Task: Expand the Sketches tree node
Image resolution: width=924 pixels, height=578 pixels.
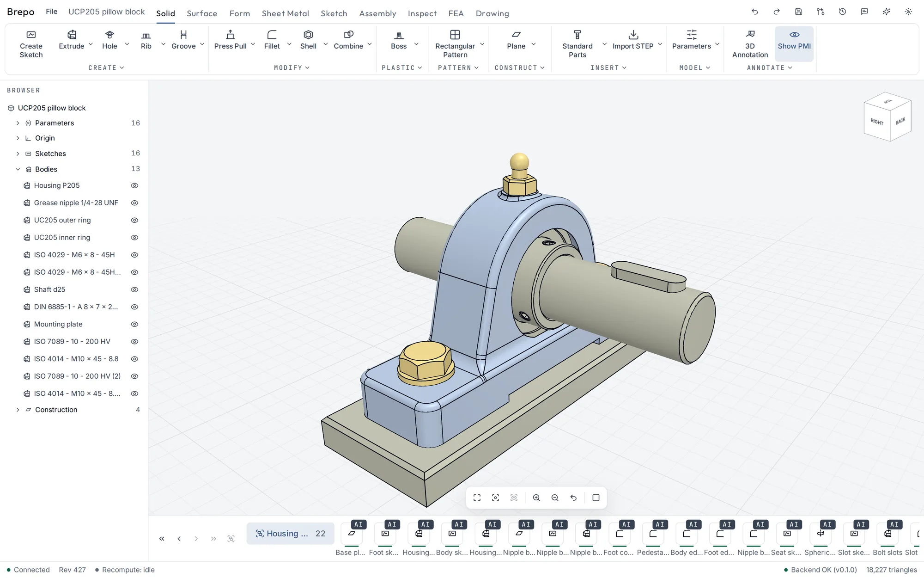Action: pyautogui.click(x=18, y=154)
